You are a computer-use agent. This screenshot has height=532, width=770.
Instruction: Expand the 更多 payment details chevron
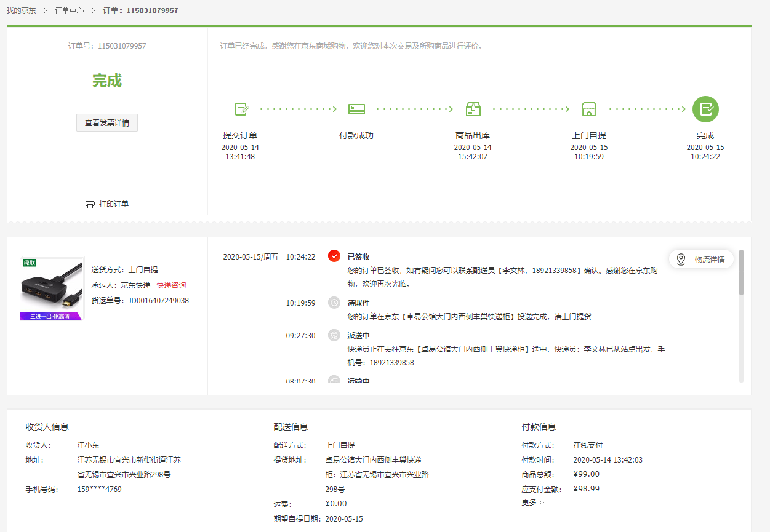coord(542,502)
